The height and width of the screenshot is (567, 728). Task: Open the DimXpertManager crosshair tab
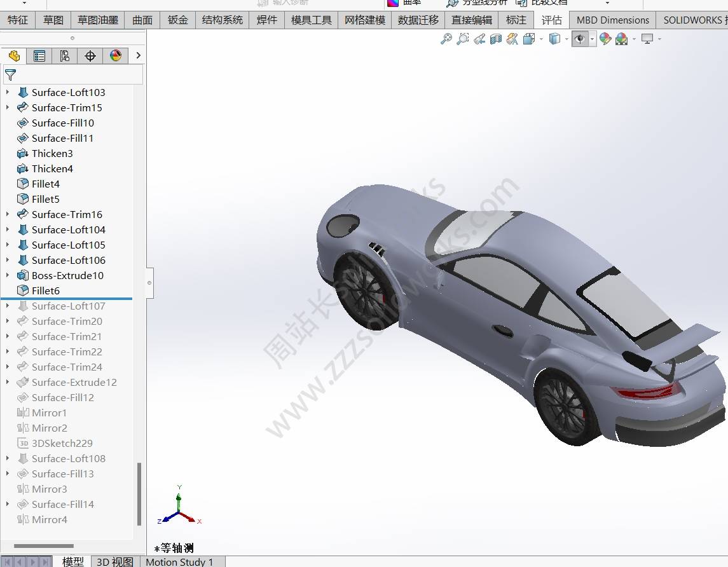coord(90,56)
